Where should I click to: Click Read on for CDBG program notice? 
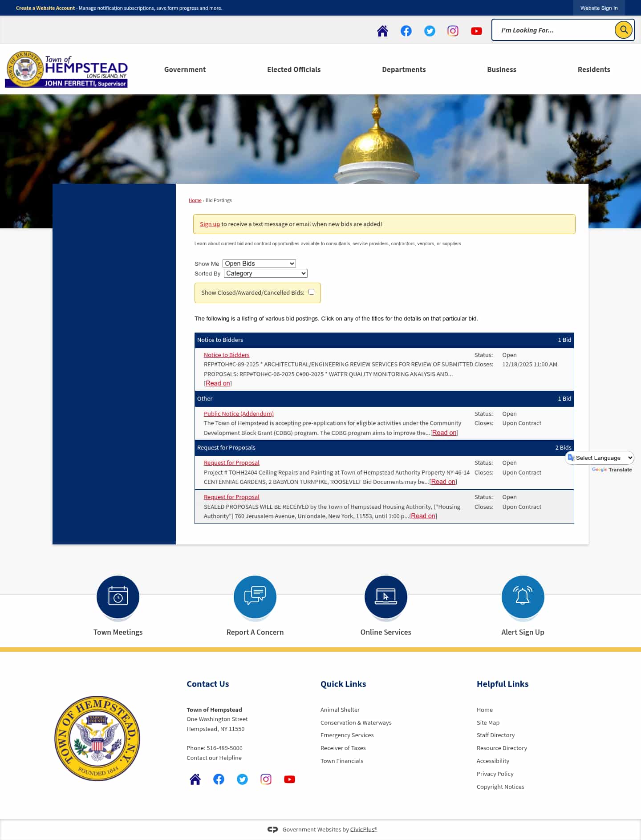point(444,433)
